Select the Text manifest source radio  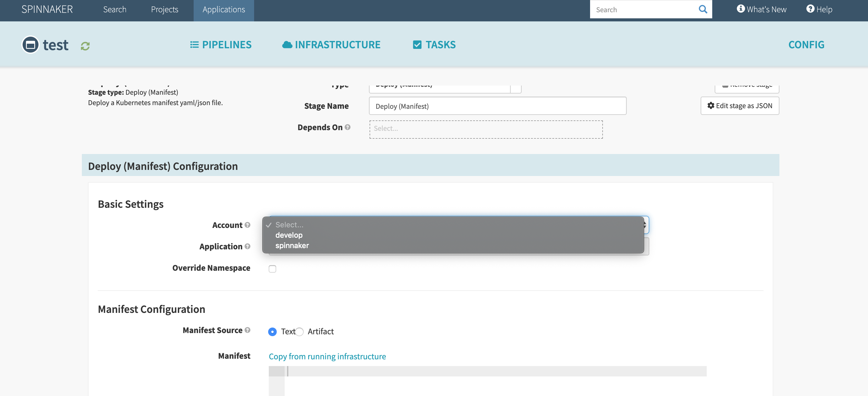pyautogui.click(x=272, y=332)
